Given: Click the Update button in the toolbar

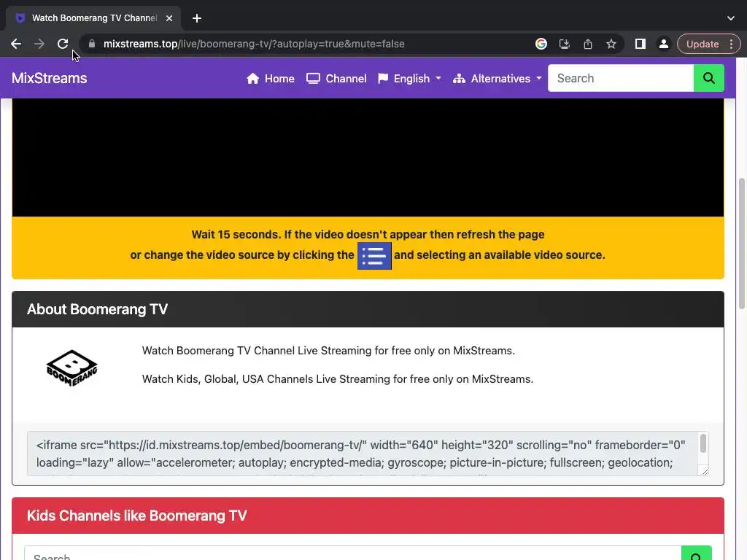Looking at the screenshot, I should [x=703, y=44].
